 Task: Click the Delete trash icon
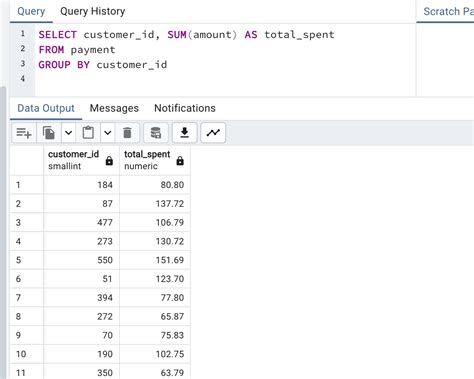coord(127,133)
